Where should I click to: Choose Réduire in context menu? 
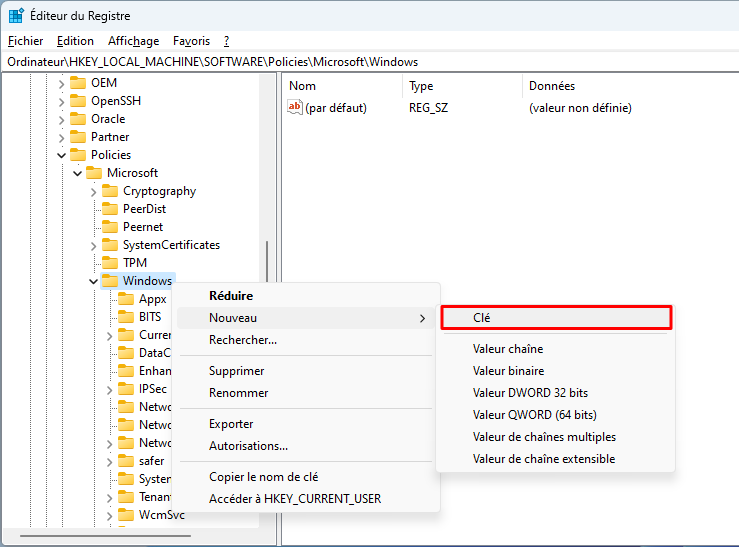click(305, 296)
